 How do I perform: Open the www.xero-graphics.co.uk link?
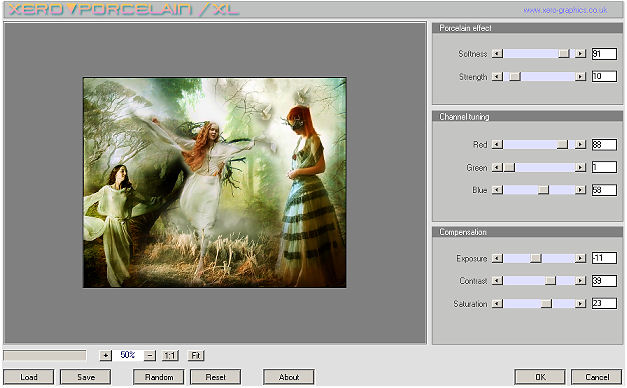coord(565,10)
